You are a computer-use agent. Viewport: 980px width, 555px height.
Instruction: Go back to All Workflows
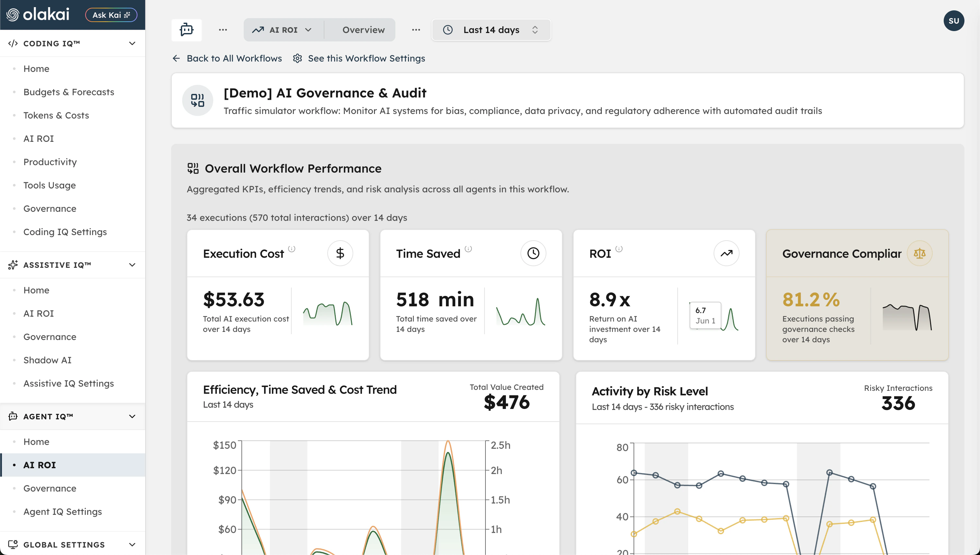[x=234, y=58]
